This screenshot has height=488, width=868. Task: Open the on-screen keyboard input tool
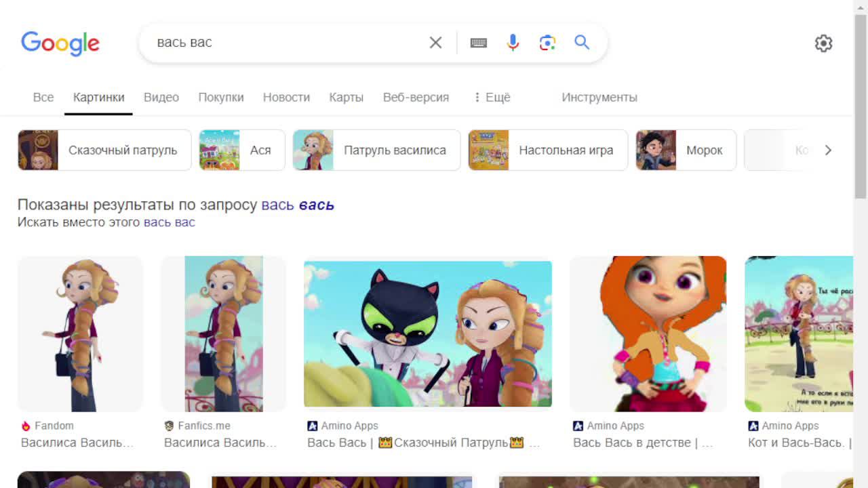(479, 43)
